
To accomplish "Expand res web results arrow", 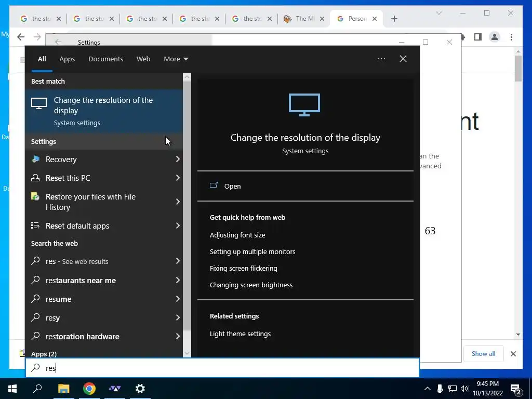I will (178, 261).
